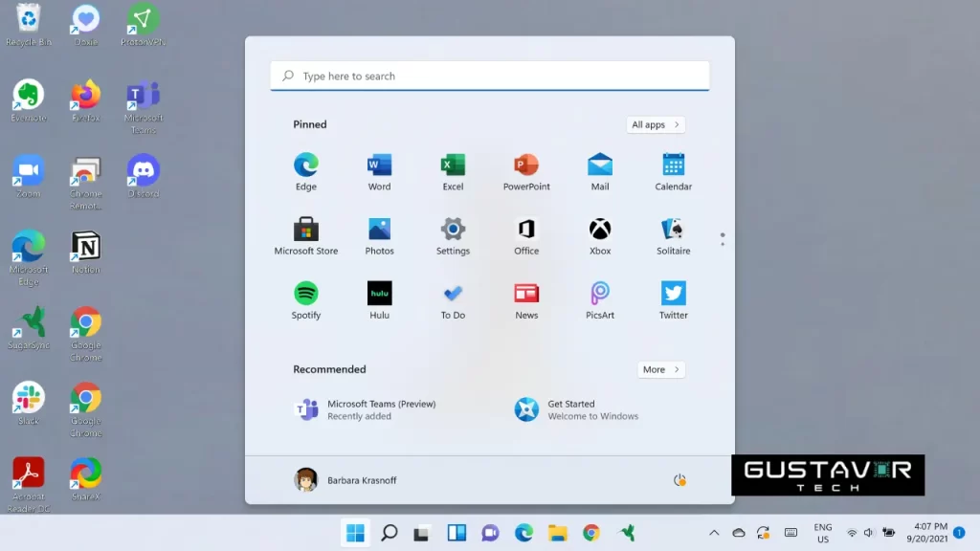Click the OneDrive cloud tray icon
Screen dimensions: 980x551
coord(739,533)
